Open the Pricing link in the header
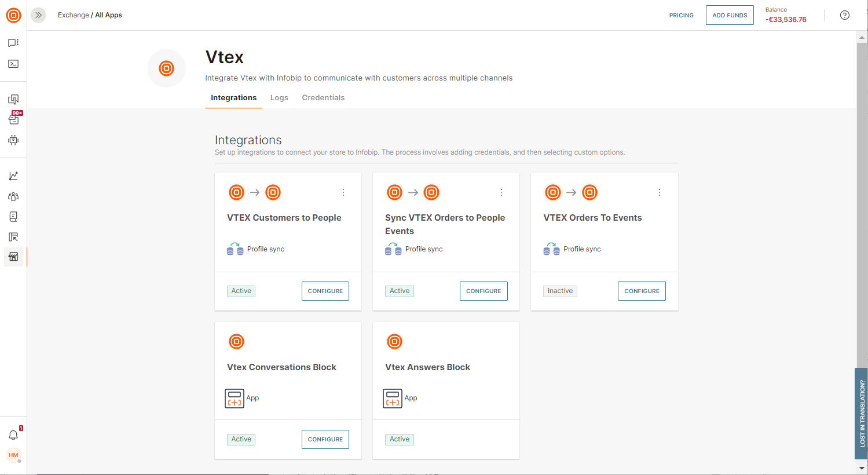Image resolution: width=868 pixels, height=475 pixels. click(681, 16)
